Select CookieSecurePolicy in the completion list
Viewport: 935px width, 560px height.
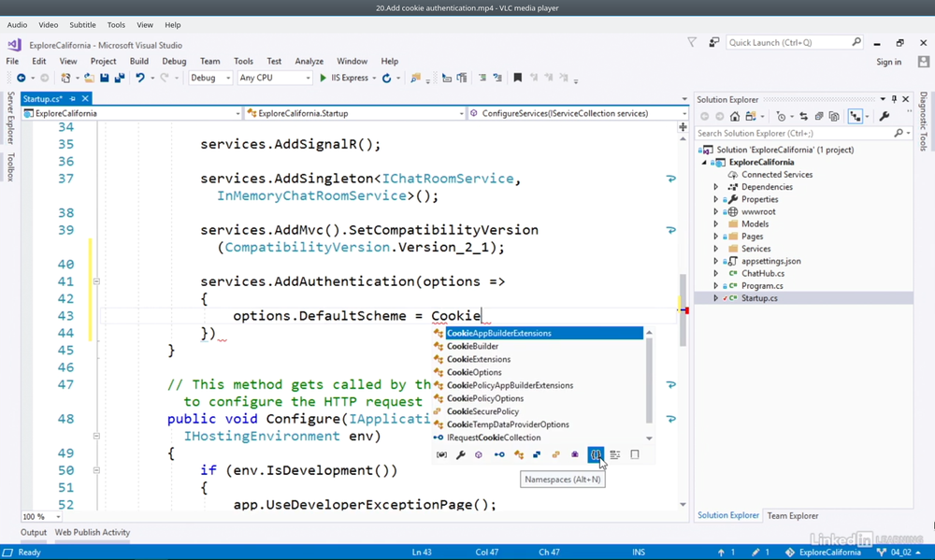(x=482, y=411)
